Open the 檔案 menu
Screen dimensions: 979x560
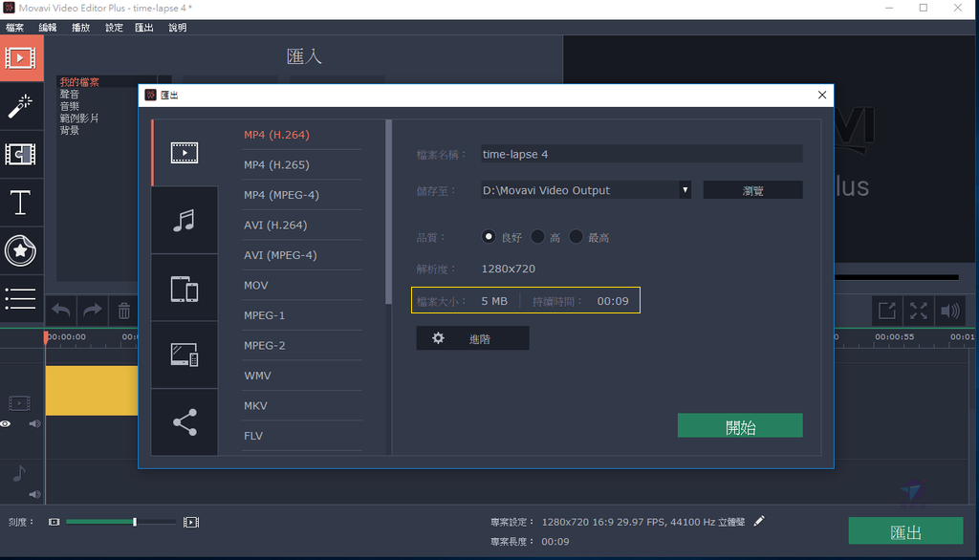[14, 28]
